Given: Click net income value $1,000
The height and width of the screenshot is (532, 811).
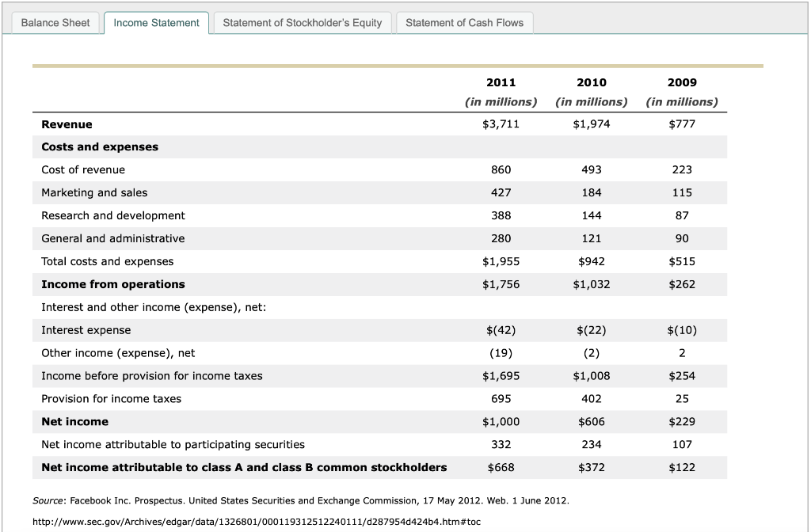Looking at the screenshot, I should 501,422.
